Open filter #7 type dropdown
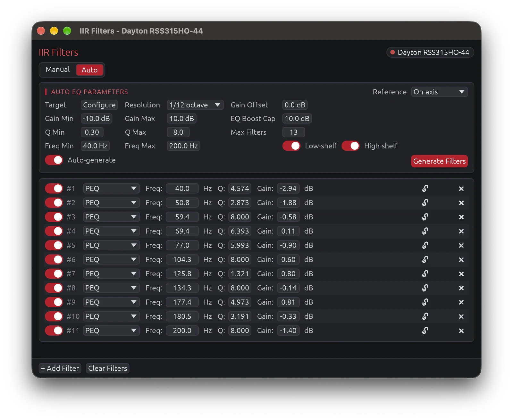The image size is (513, 420). click(111, 274)
